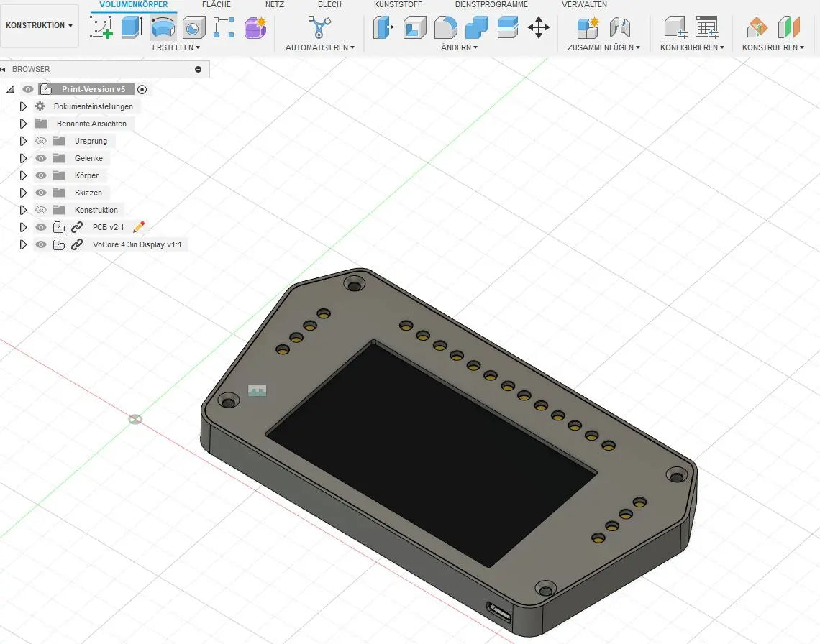The image size is (820, 644).
Task: Hide the Körper folder
Action: pos(41,175)
